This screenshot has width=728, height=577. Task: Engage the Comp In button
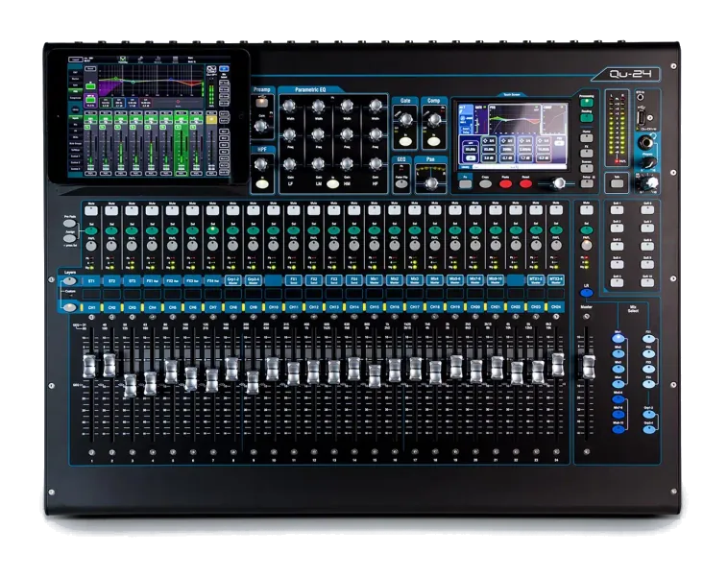434,140
